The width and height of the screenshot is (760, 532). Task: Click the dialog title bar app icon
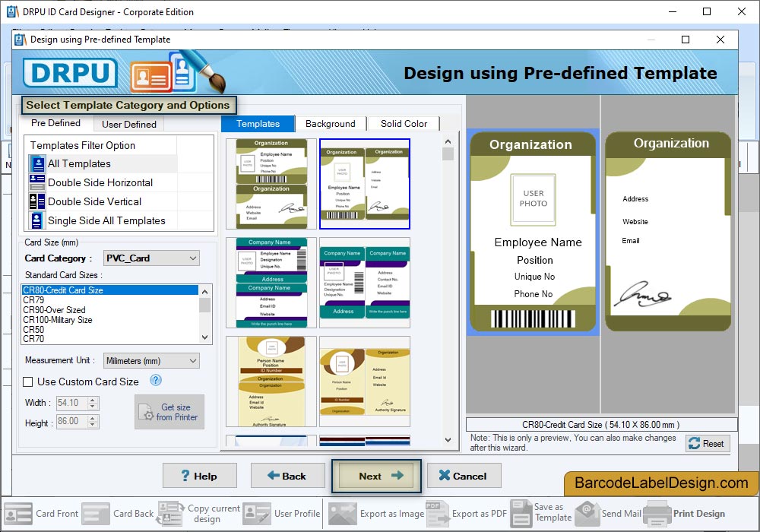pos(20,40)
